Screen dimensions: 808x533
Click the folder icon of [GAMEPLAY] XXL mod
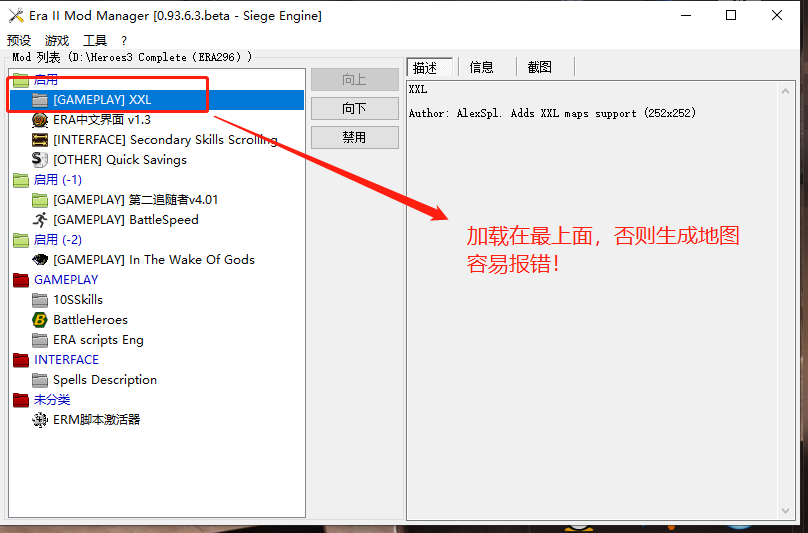pyautogui.click(x=40, y=99)
